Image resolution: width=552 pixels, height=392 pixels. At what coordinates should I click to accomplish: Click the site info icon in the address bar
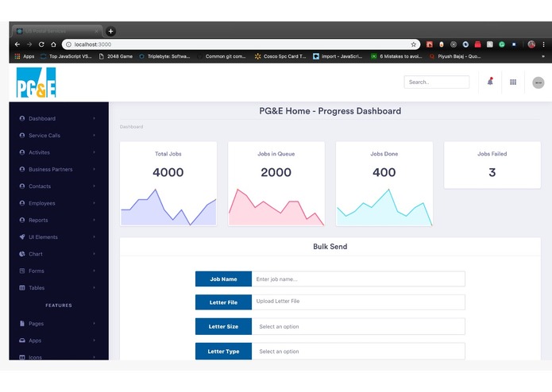tap(68, 44)
